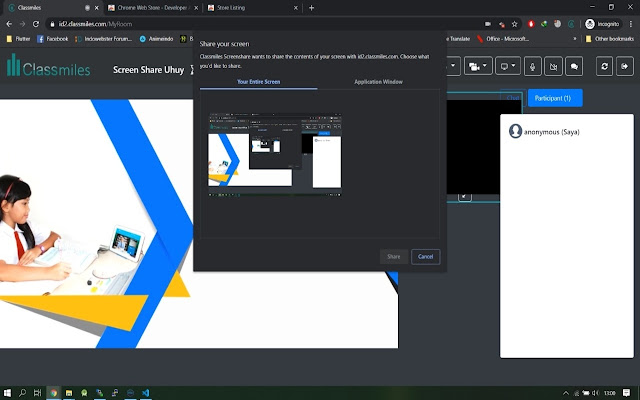Switch to Chrome Web Store Developer tab
The image size is (640, 400).
pos(153,8)
